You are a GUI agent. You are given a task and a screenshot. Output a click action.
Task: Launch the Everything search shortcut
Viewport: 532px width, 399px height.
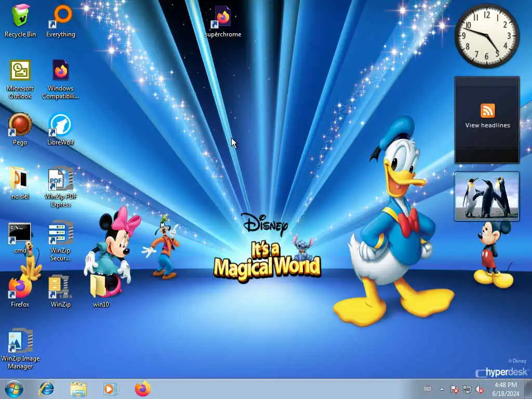tap(61, 20)
